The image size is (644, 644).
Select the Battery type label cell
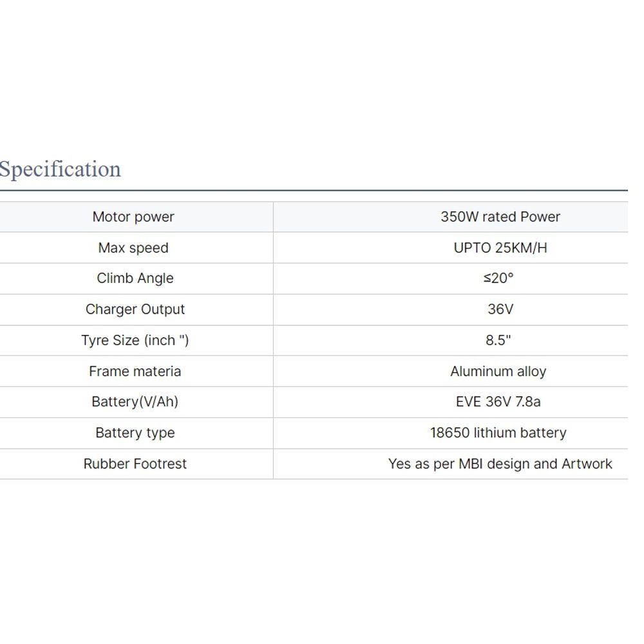(135, 433)
